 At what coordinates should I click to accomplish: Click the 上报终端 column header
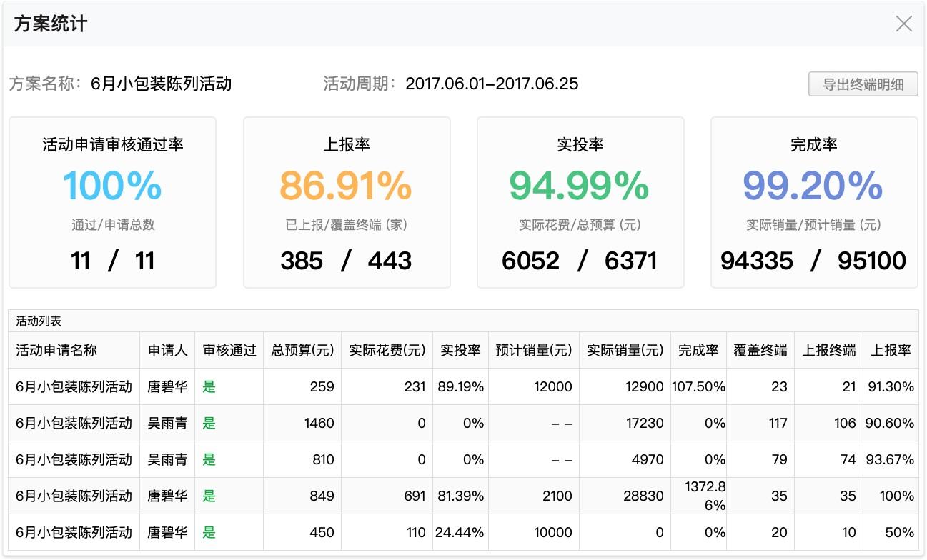point(829,350)
